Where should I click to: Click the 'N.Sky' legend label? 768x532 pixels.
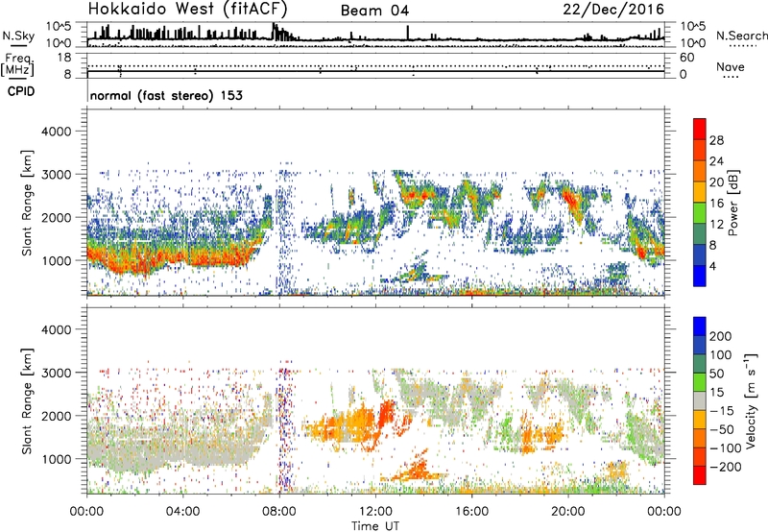coord(18,36)
